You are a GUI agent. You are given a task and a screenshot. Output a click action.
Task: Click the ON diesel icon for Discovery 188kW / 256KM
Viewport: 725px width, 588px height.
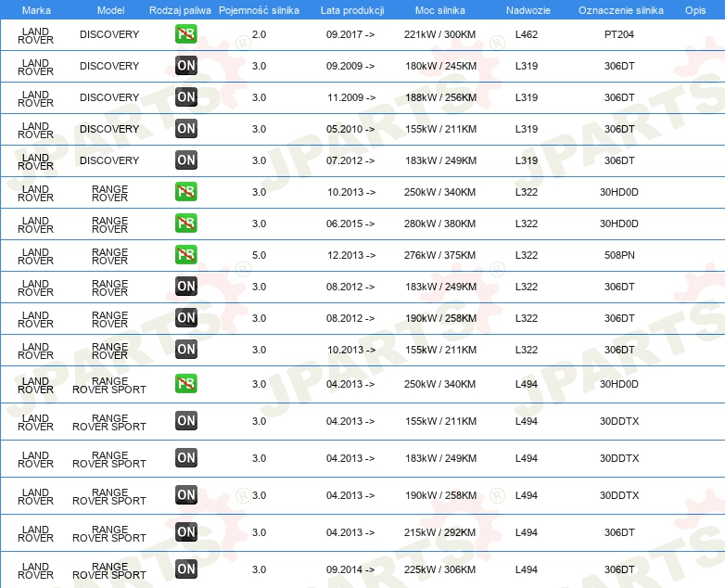coord(185,97)
